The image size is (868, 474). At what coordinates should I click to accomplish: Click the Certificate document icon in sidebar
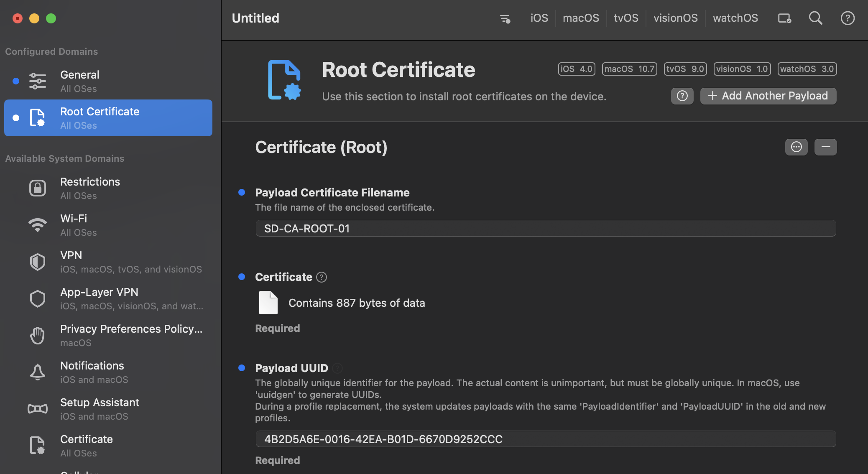coord(38,446)
